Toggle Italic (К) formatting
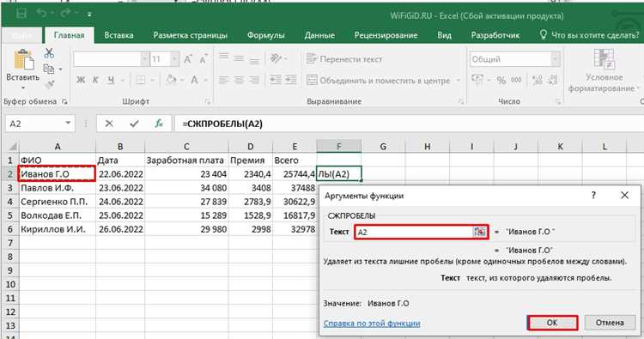This screenshot has height=339, width=644. click(x=95, y=80)
